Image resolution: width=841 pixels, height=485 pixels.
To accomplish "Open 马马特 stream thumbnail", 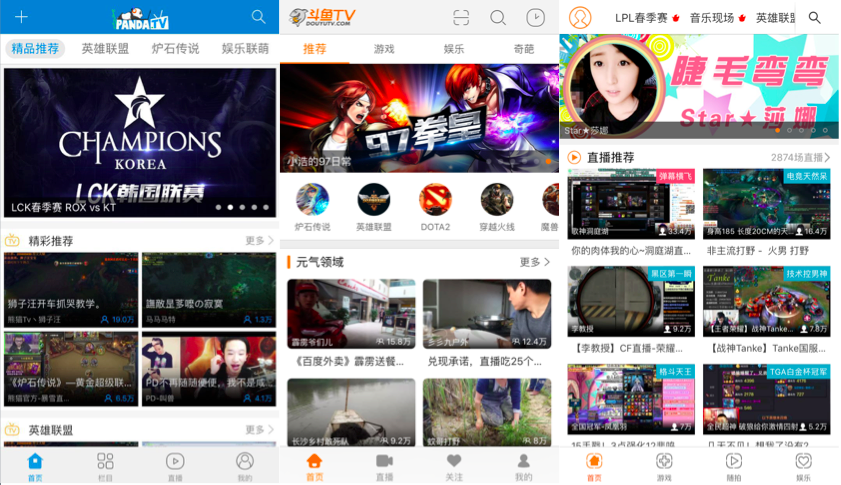I will [x=209, y=290].
